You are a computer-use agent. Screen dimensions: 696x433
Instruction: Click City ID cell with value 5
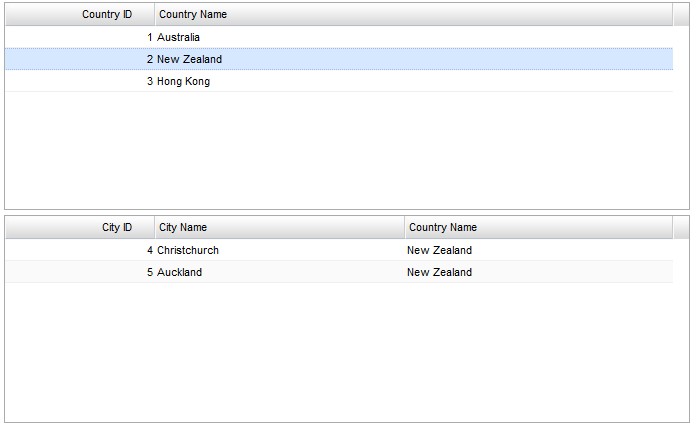[150, 273]
